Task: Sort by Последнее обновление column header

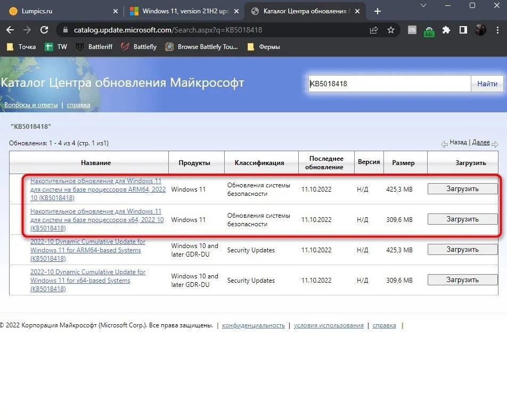Action: pos(325,163)
